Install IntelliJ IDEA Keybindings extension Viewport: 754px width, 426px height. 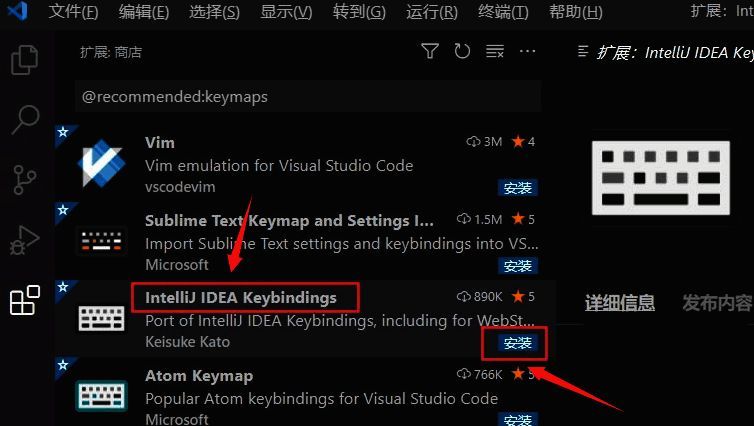coord(517,343)
